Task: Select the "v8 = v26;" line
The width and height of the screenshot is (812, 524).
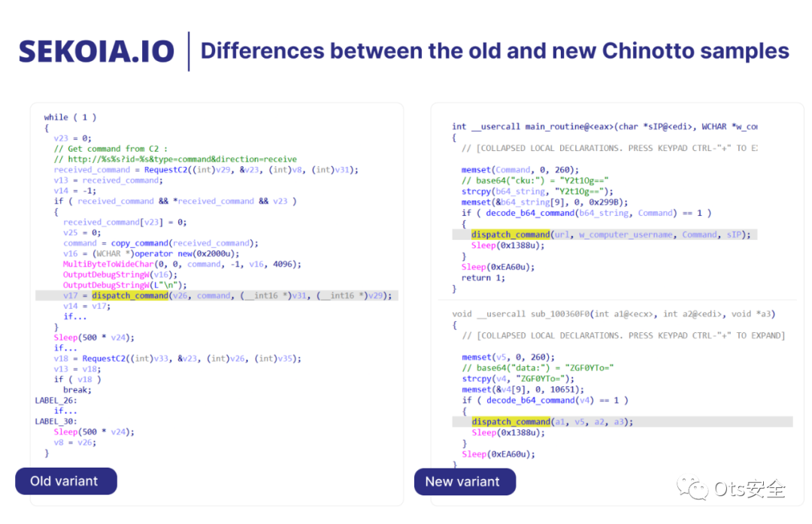Action: pos(74,442)
